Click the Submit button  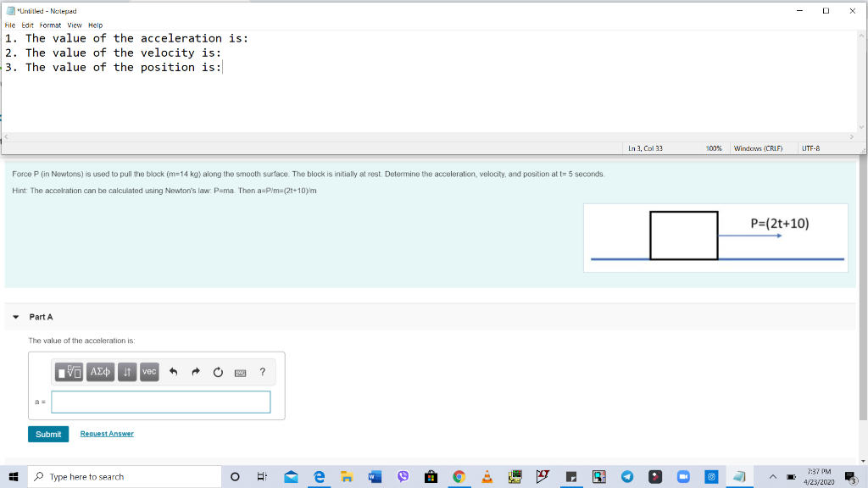pos(48,433)
